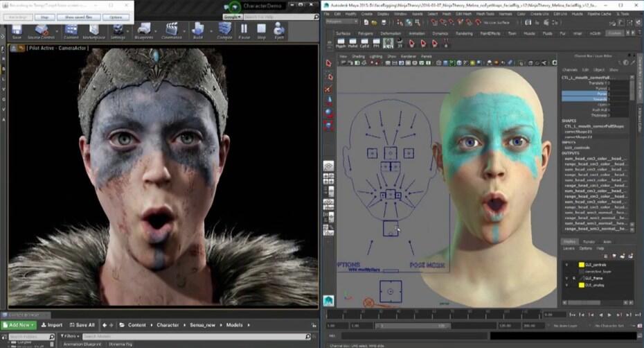Click Maya range slider bar
Image resolution: width=644 pixels, height=348 pixels.
[412, 326]
